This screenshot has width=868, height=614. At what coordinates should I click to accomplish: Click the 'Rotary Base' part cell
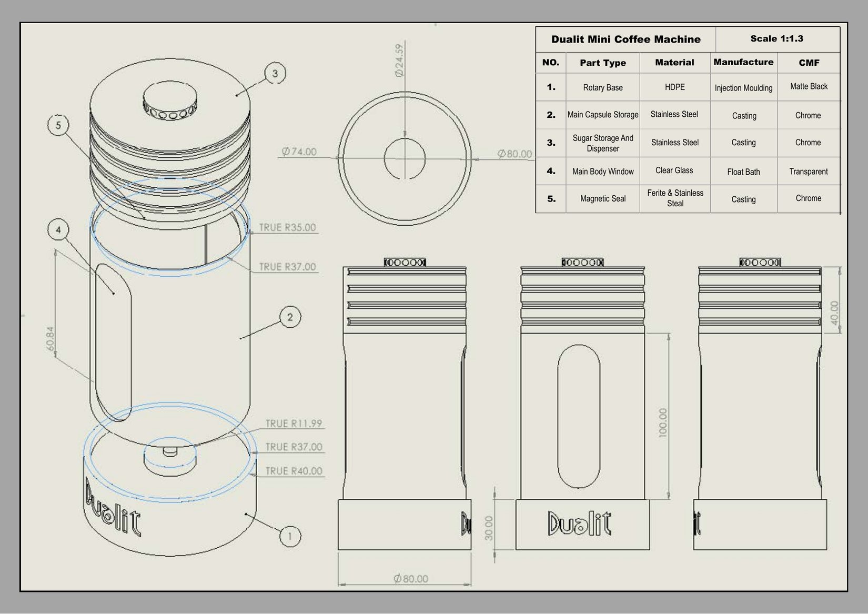[603, 87]
